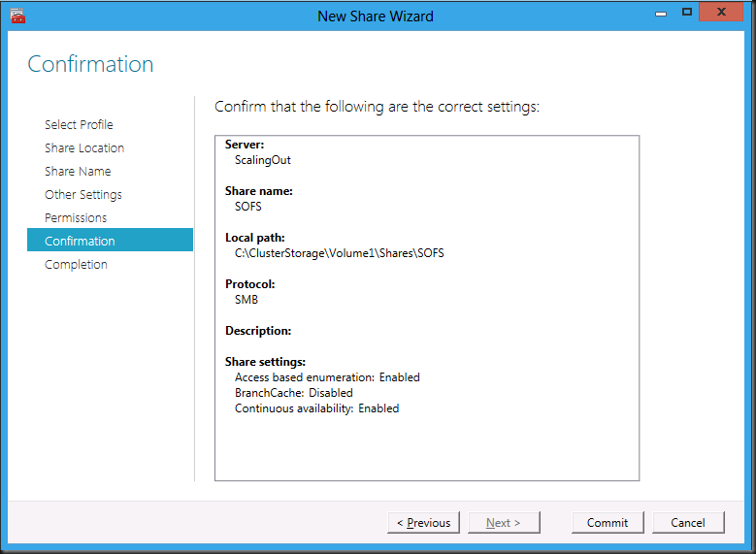Viewport: 756px width, 554px height.
Task: Click the local path C:\ClusterStorage text
Action: 339,253
